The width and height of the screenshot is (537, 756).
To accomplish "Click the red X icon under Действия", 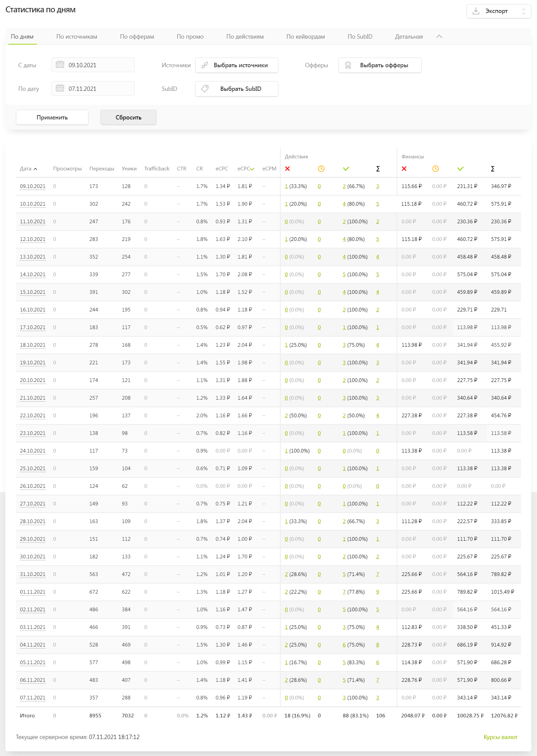I will tap(287, 169).
